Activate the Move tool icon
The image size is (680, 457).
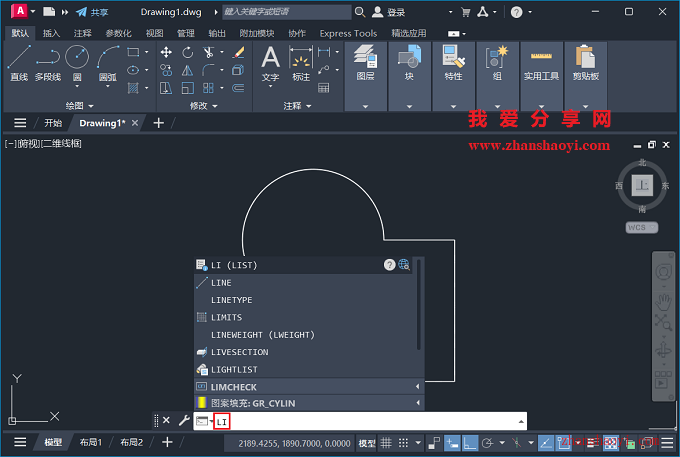[x=166, y=52]
